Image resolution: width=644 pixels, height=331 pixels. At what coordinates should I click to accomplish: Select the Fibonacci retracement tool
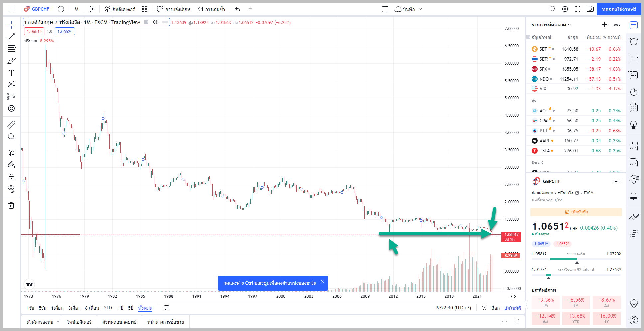pos(11,49)
